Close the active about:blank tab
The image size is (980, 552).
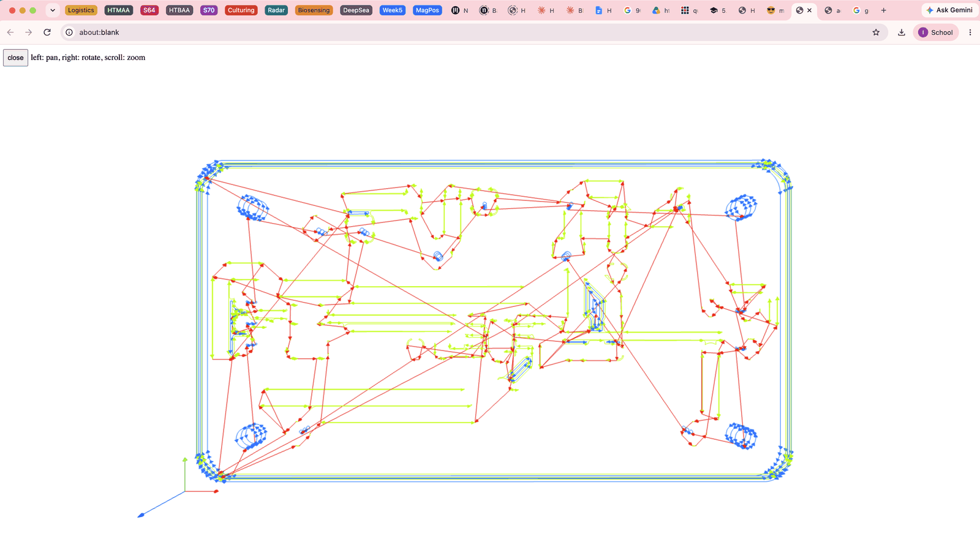coord(810,10)
